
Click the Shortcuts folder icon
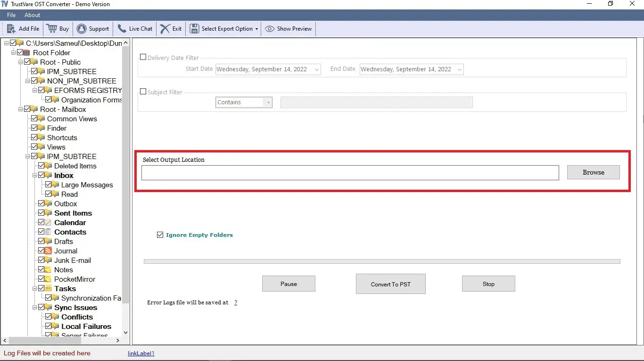pyautogui.click(x=41, y=137)
